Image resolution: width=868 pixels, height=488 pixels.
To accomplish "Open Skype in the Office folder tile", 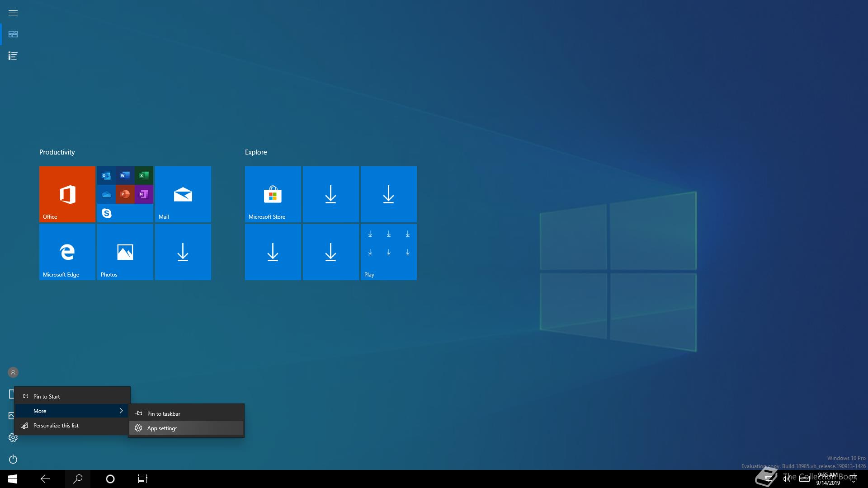I will click(107, 213).
